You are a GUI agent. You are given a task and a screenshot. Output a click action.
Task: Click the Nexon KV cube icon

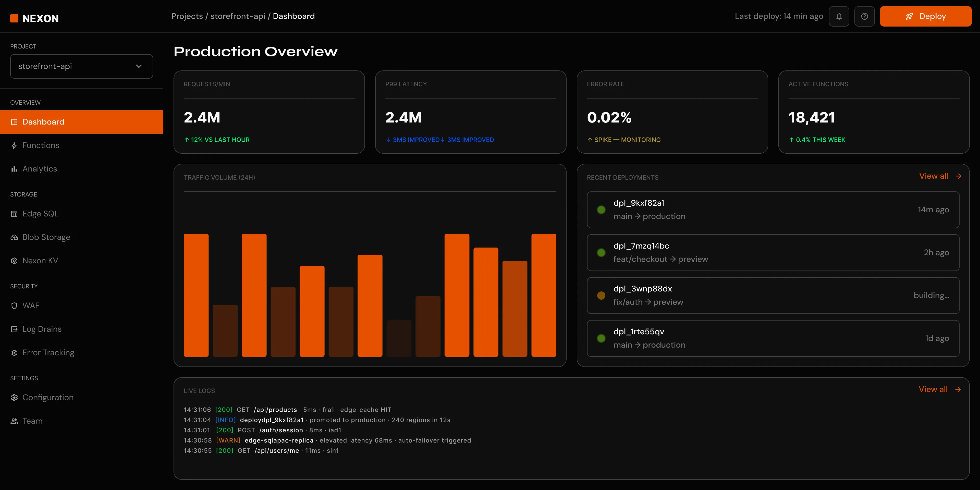(x=14, y=261)
